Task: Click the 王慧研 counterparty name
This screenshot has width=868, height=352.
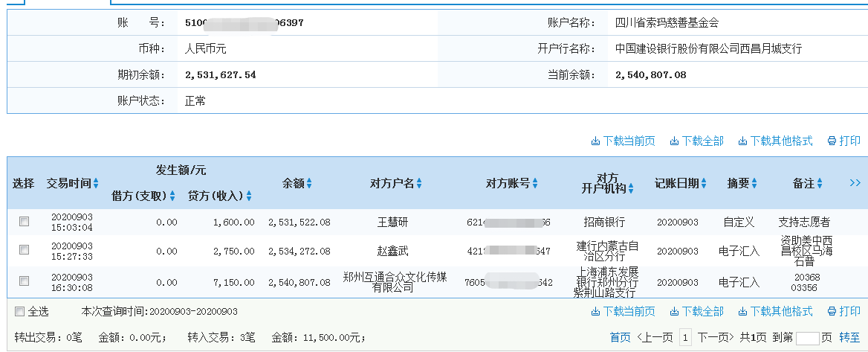Action: [392, 223]
